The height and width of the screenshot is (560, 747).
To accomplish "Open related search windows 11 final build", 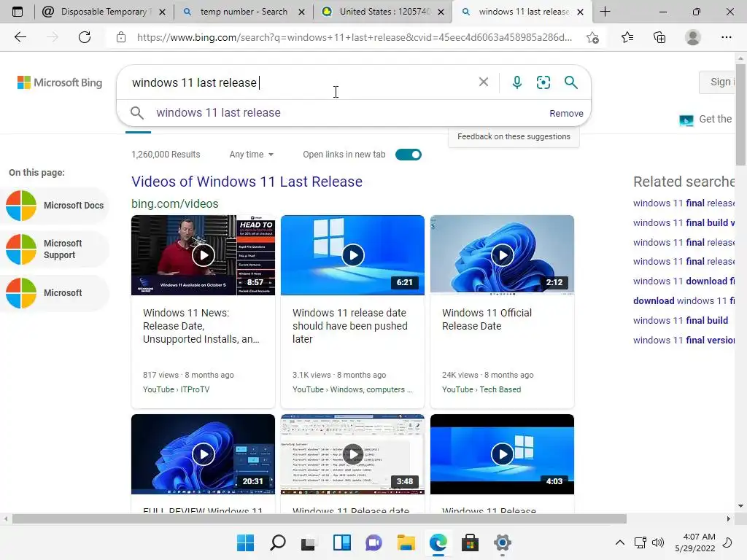I will tap(681, 321).
